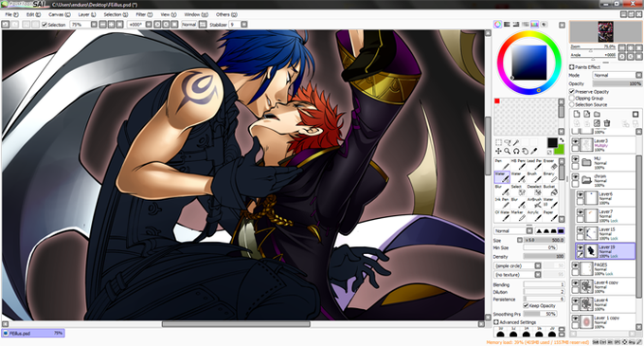644x346 pixels.
Task: Hide the MU folder layer
Action: (x=576, y=159)
